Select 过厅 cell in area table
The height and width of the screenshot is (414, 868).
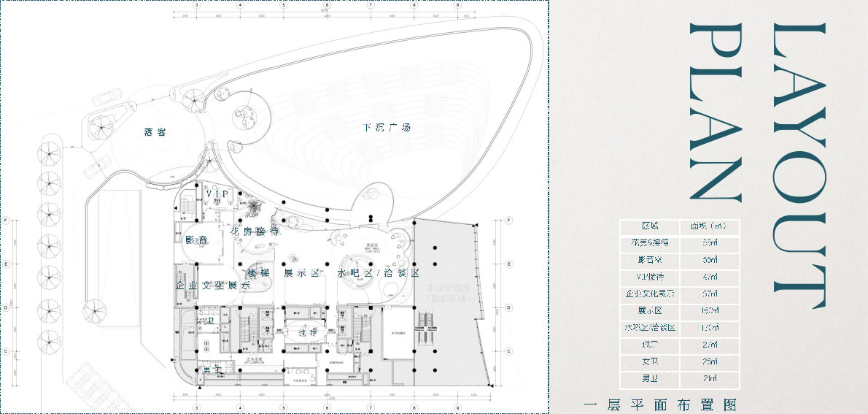click(649, 345)
